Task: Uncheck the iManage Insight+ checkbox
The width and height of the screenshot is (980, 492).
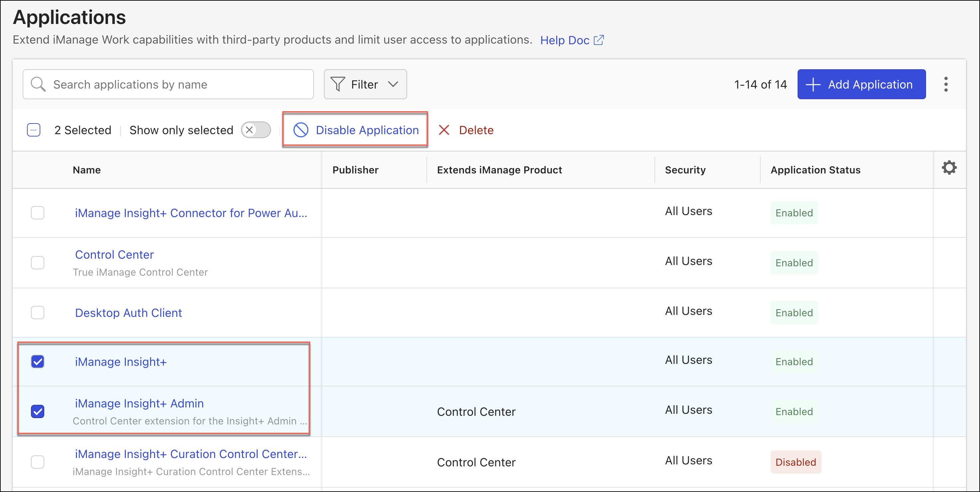Action: [38, 362]
